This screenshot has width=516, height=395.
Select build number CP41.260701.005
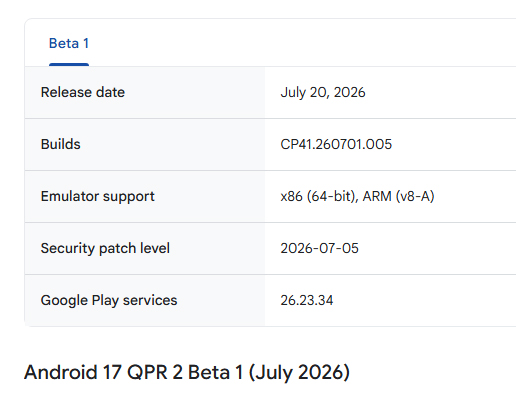coord(336,144)
